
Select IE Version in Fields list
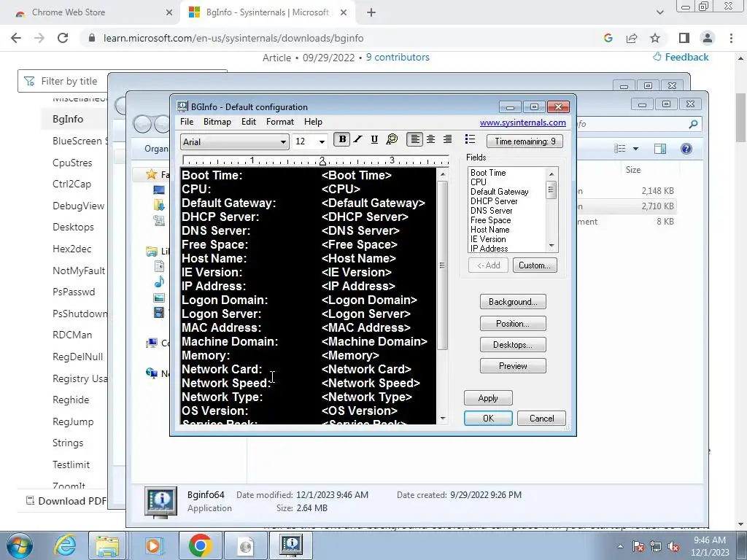[488, 239]
